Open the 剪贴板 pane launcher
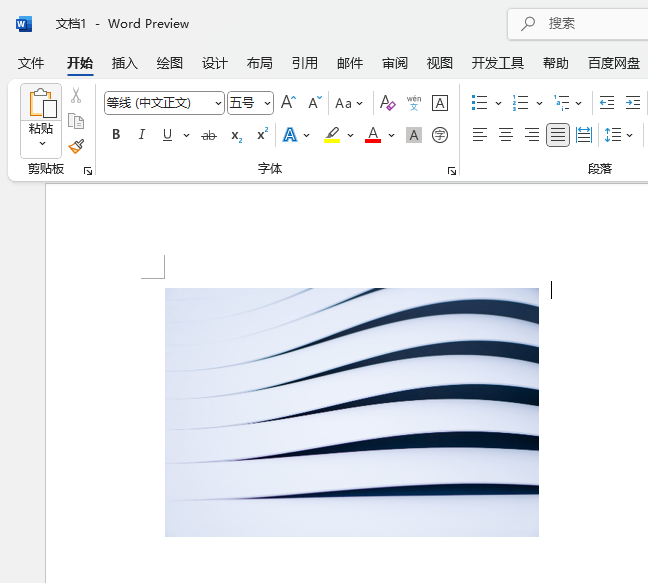Image resolution: width=648 pixels, height=583 pixels. [x=88, y=171]
